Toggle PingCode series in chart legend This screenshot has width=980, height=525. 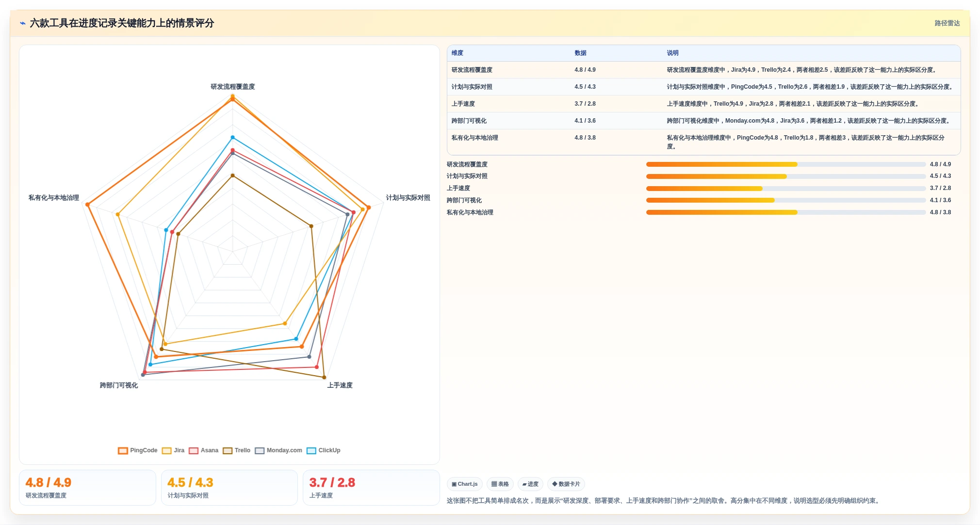click(138, 450)
